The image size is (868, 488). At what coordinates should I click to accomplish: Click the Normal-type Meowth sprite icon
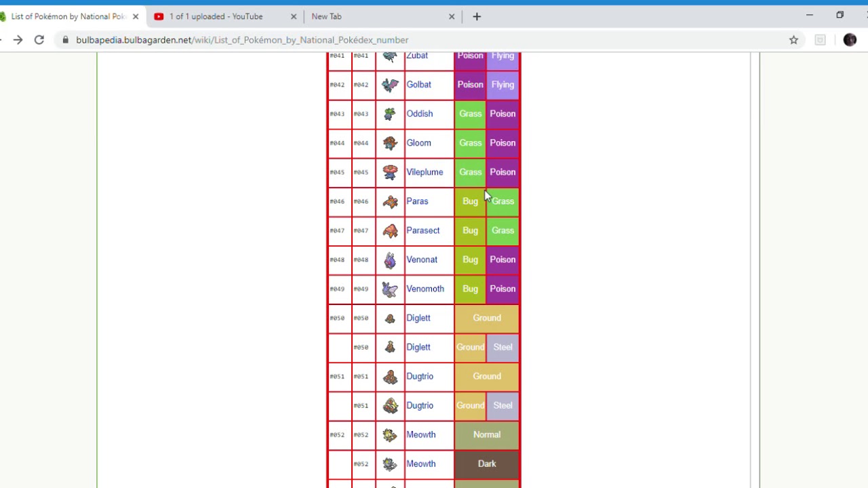point(390,434)
